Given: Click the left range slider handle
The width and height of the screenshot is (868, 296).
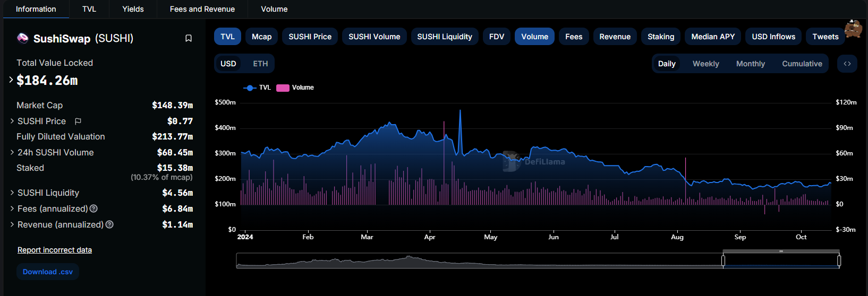Looking at the screenshot, I should pos(723,260).
